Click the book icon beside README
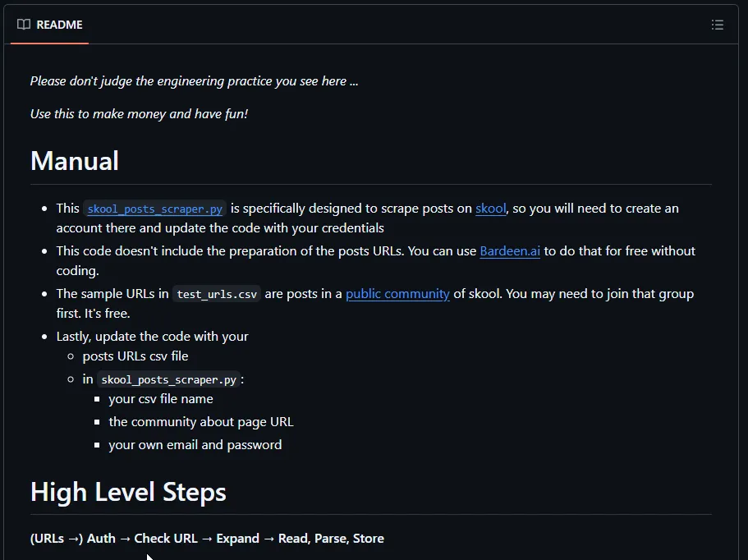The width and height of the screenshot is (748, 560). coord(24,25)
